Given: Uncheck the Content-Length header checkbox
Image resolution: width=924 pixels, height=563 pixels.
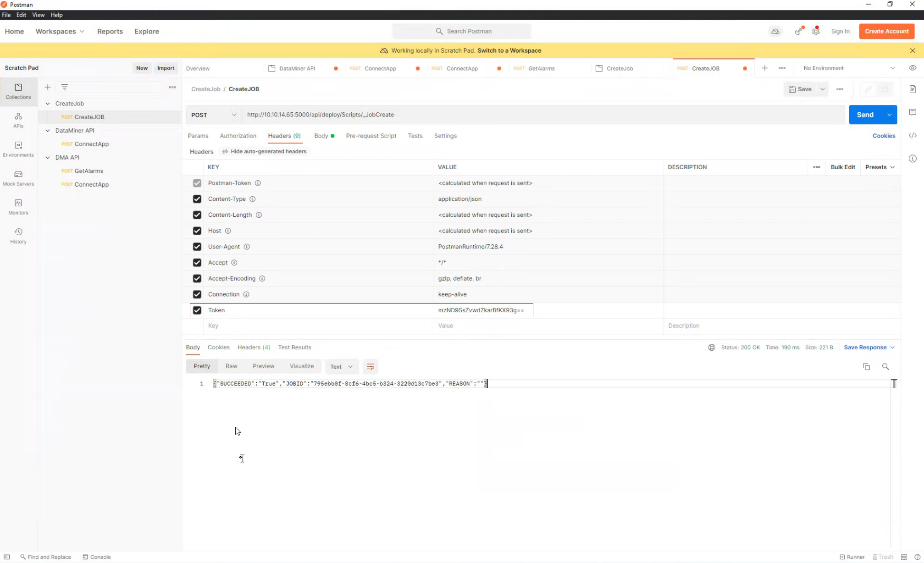Looking at the screenshot, I should pyautogui.click(x=197, y=215).
